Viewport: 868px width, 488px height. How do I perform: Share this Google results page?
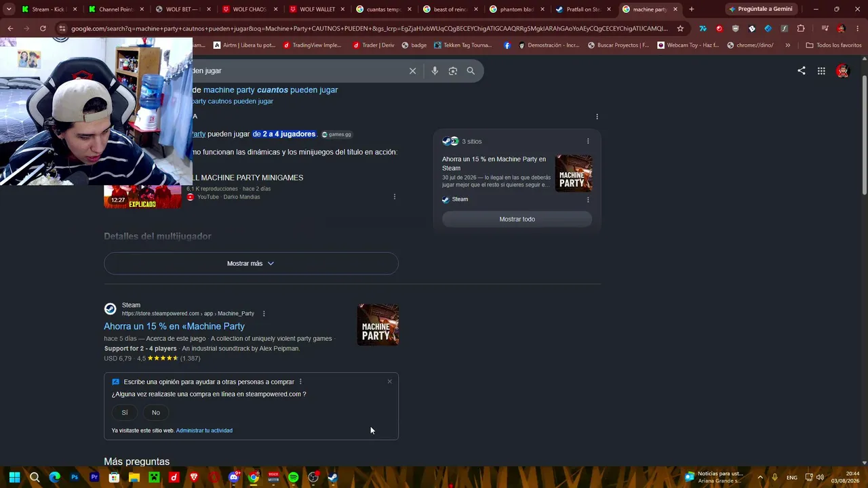tap(802, 70)
